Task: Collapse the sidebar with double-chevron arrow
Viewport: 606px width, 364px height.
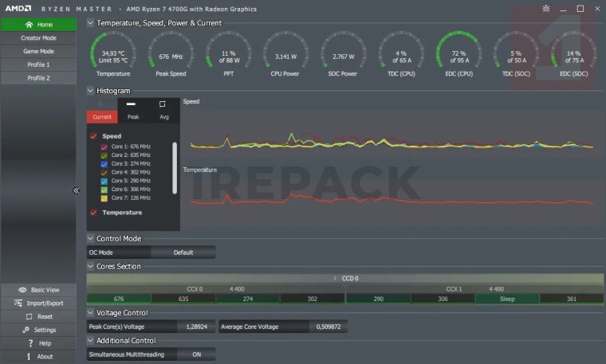Action: [x=77, y=190]
